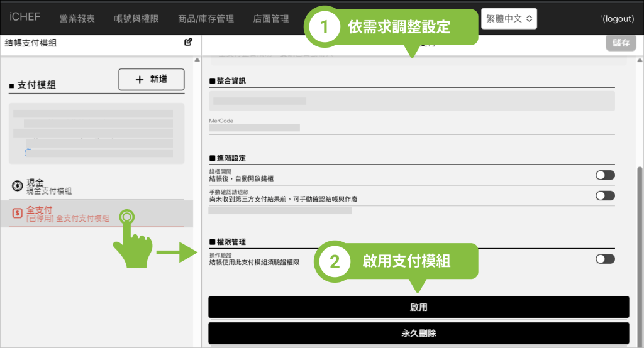This screenshot has width=644, height=348.
Task: Turn on the 操作驗證 permission toggle
Action: 605,259
